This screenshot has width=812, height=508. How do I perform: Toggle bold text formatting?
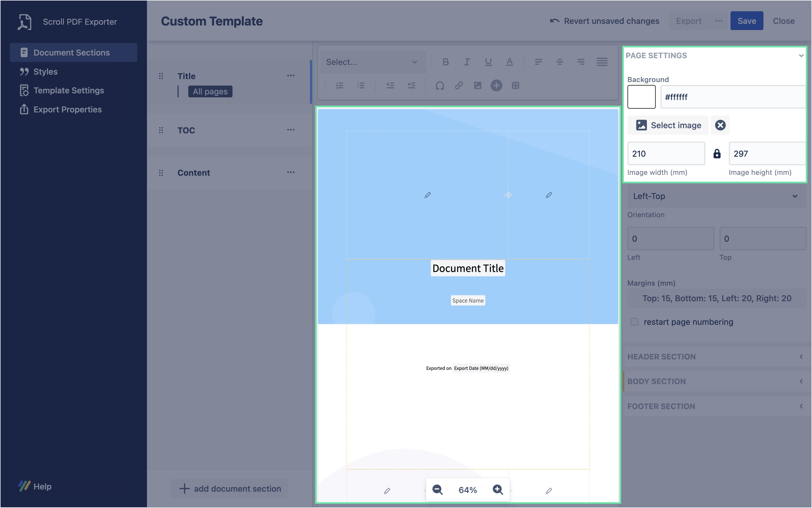pos(445,62)
